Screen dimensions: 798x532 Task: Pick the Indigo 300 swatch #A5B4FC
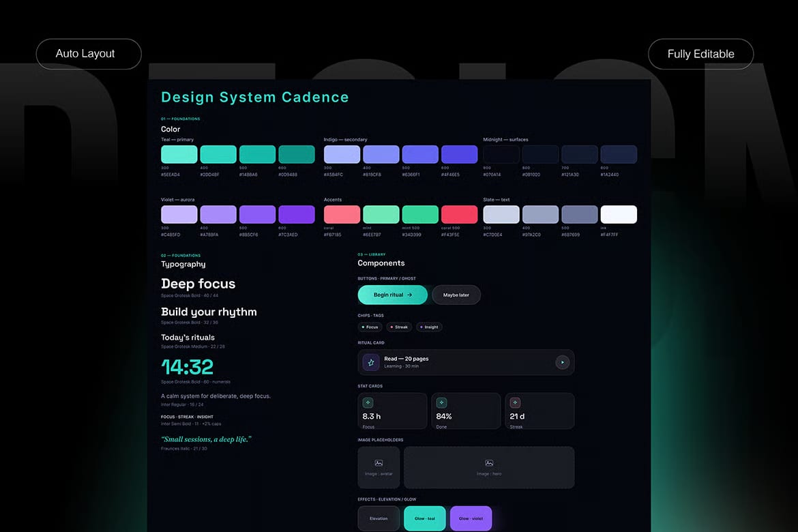click(x=342, y=154)
